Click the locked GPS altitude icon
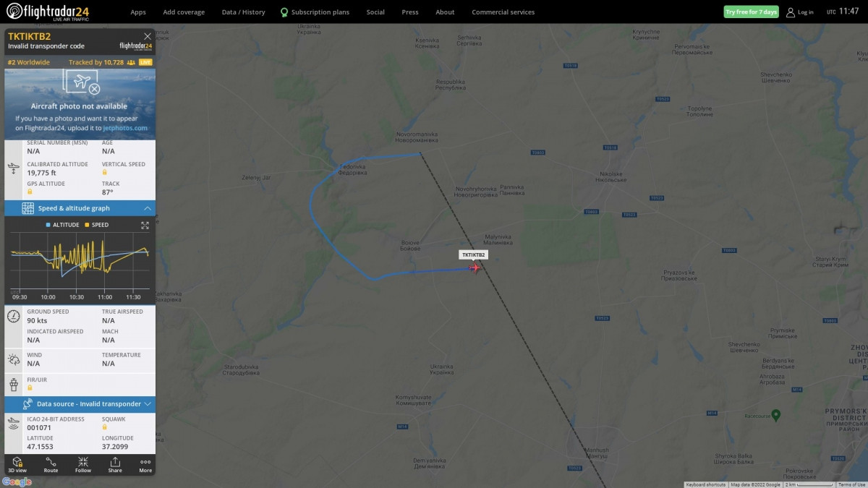The height and width of the screenshot is (488, 868). coord(30,192)
